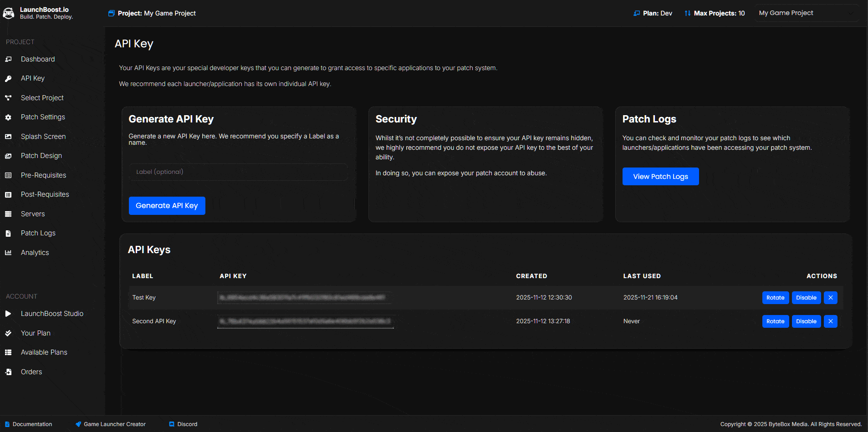Click the blurred Test Key API key field
The image size is (868, 432).
click(305, 298)
